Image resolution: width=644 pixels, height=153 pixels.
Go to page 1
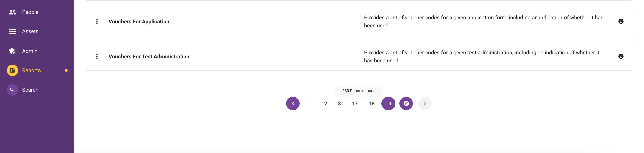[312, 104]
